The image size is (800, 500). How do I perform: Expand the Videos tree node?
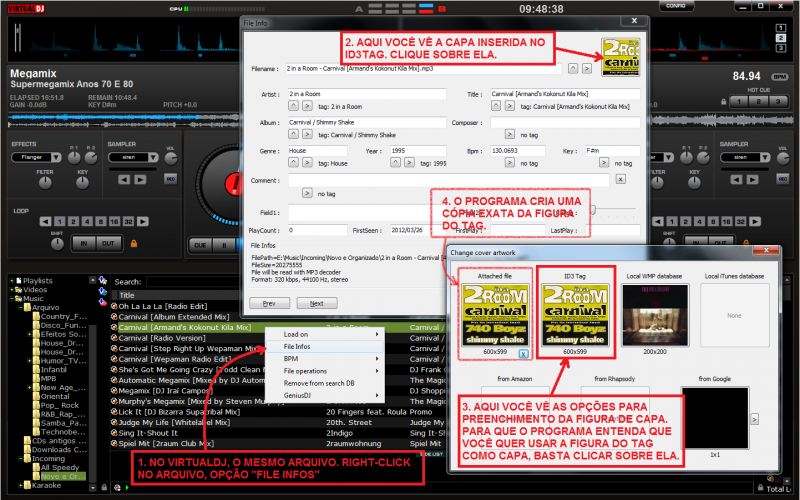click(x=12, y=290)
